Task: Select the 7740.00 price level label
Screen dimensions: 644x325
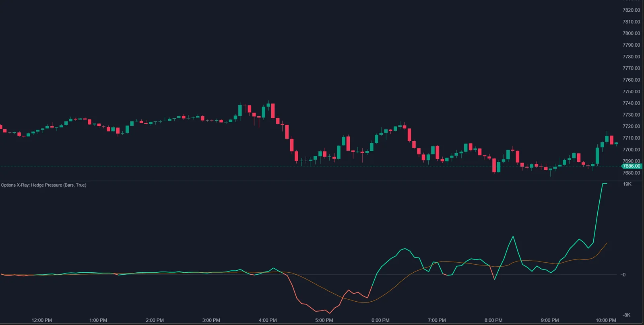Action: [x=631, y=103]
